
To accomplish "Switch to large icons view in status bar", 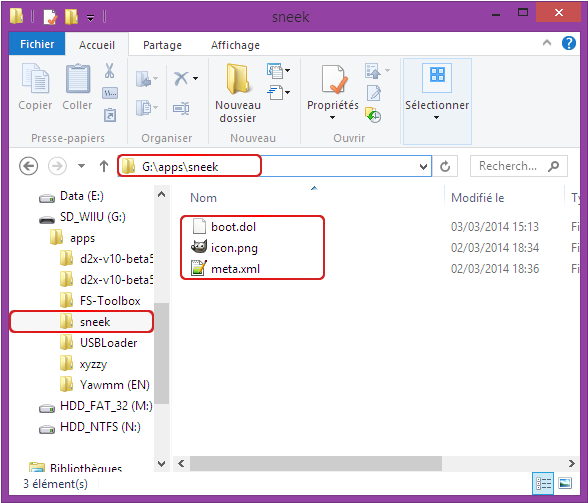I will [x=565, y=483].
